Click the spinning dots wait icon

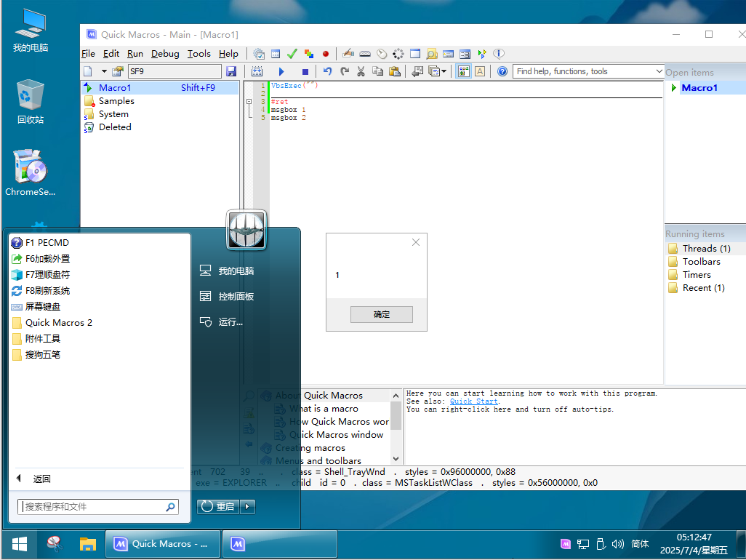[398, 54]
